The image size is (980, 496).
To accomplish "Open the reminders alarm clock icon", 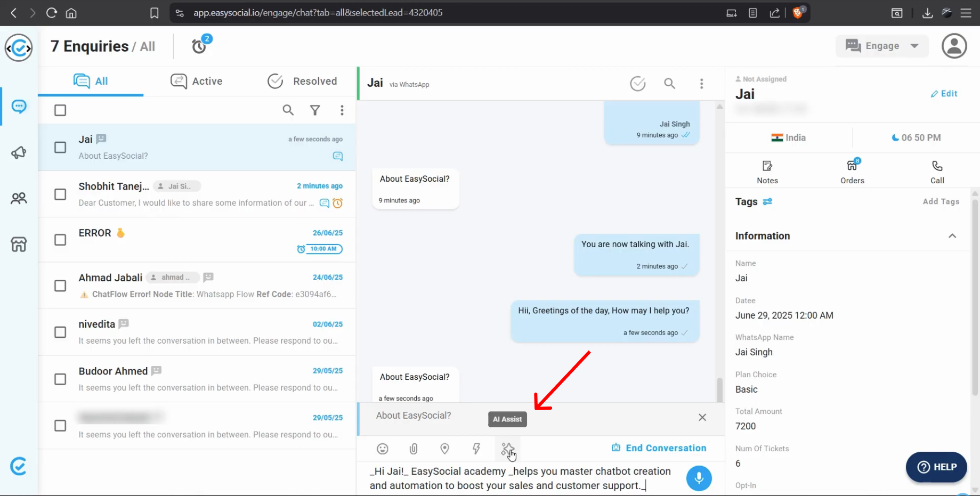I will 199,46.
